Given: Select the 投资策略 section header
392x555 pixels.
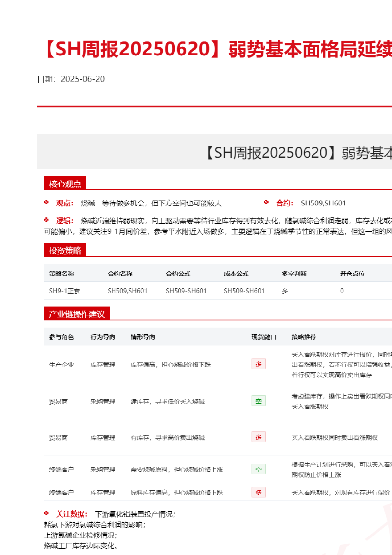Looking at the screenshot, I should pos(65,250).
